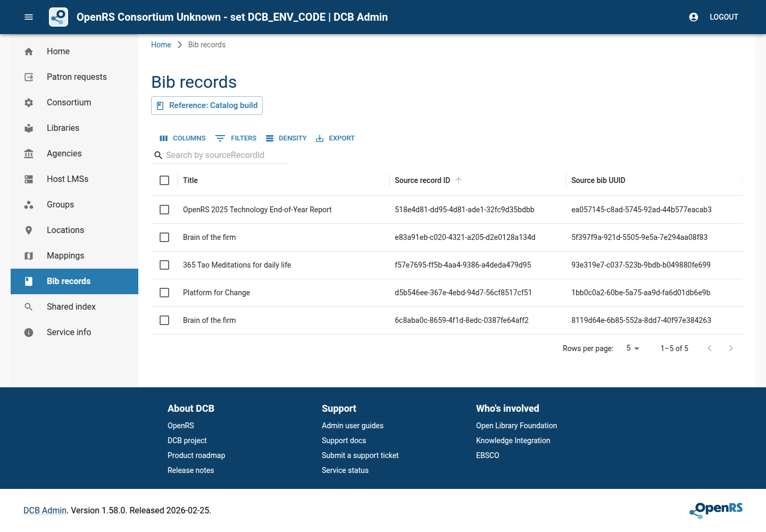Click the Locations pin icon
Image resolution: width=766 pixels, height=532 pixels.
pyautogui.click(x=29, y=230)
